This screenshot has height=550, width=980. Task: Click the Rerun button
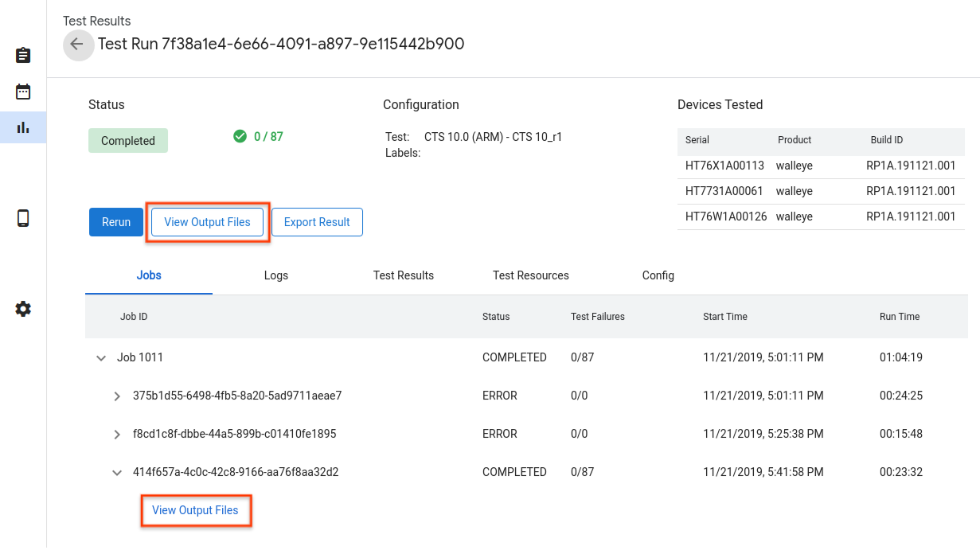coord(116,222)
